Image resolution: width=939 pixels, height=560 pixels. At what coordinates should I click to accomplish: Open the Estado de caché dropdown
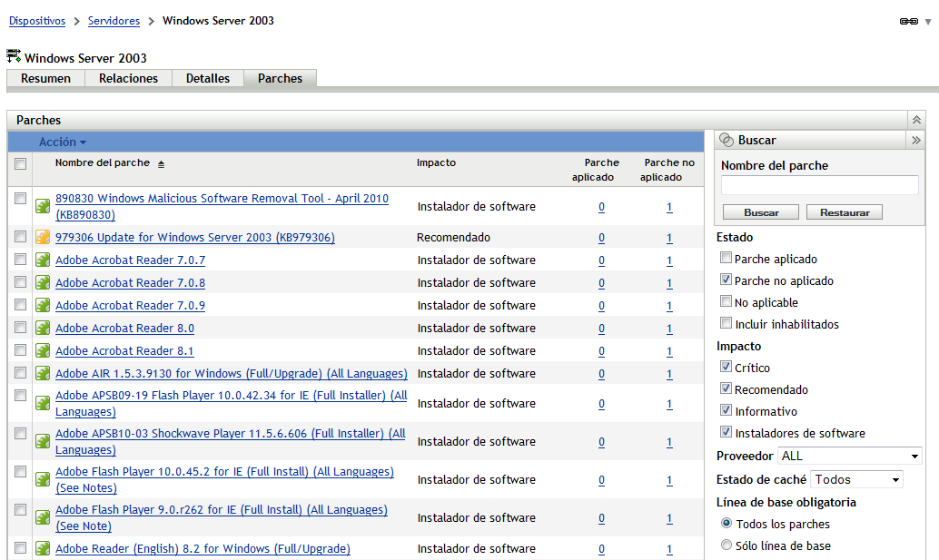(856, 479)
